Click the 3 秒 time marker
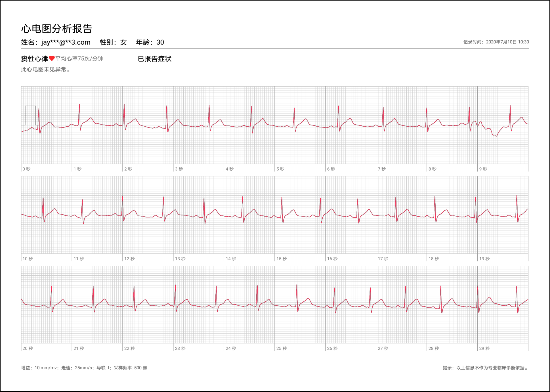This screenshot has height=392, width=550. pos(179,169)
